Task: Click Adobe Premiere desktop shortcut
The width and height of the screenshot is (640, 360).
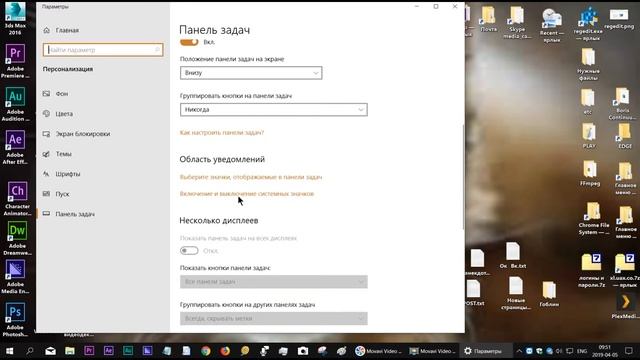Action: [x=15, y=61]
